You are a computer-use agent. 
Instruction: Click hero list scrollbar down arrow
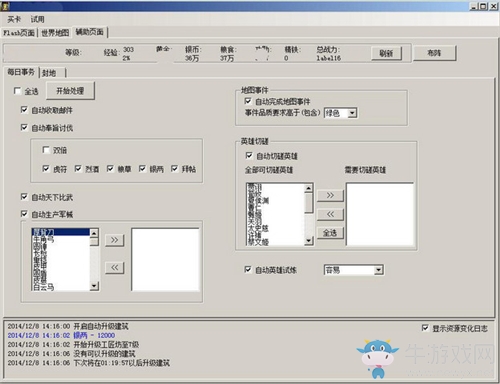[x=309, y=240]
